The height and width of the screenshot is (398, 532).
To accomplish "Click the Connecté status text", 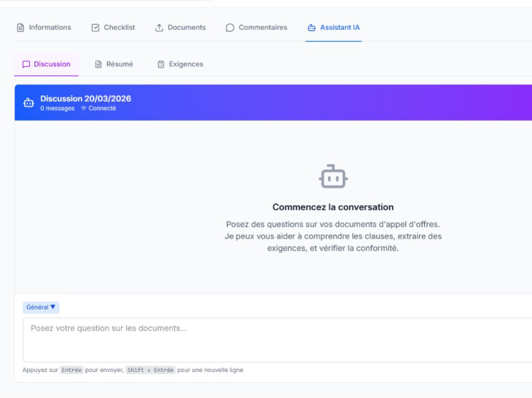I will point(102,108).
